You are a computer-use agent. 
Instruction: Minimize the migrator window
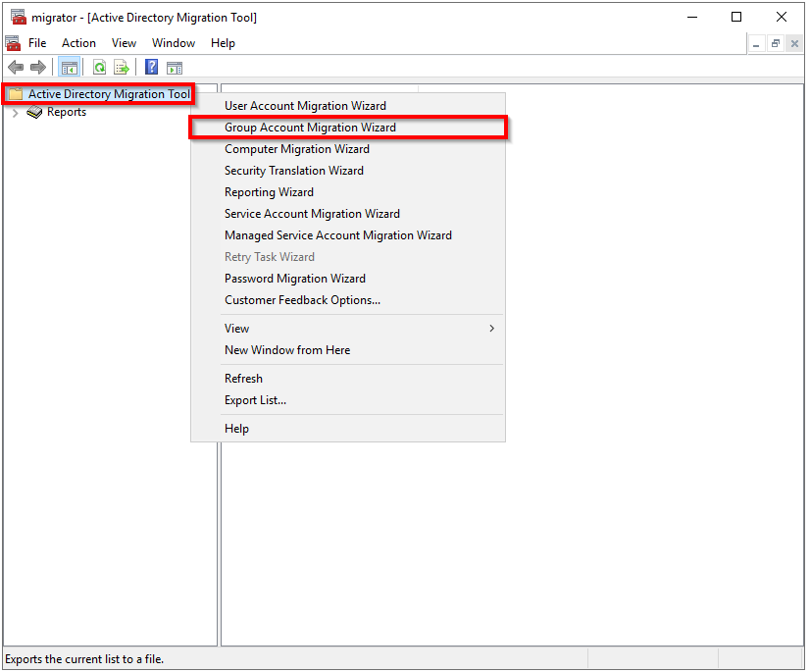(692, 17)
